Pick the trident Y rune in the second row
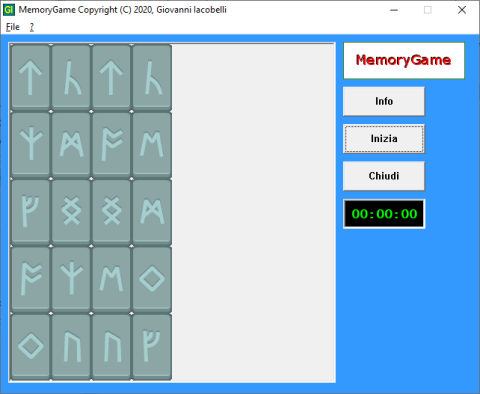Image resolution: width=480 pixels, height=394 pixels. pos(30,145)
